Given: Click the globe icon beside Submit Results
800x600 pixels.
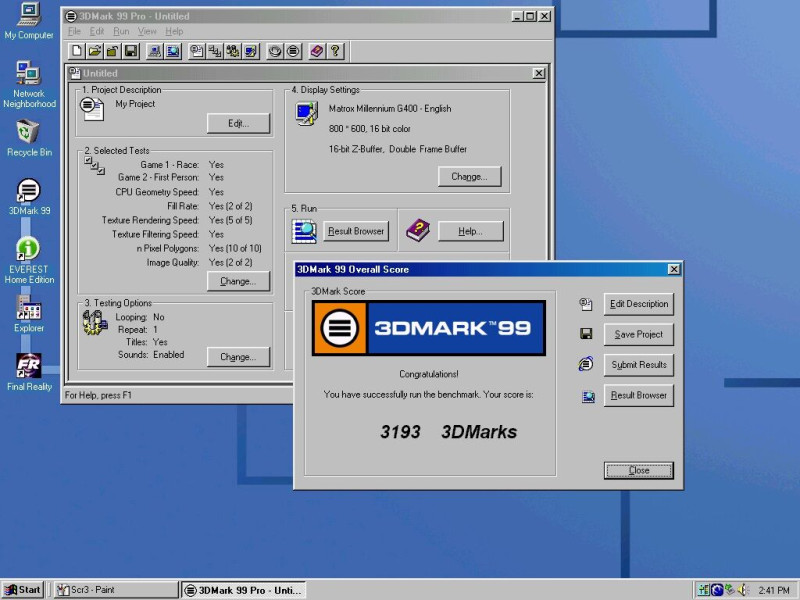Looking at the screenshot, I should (586, 364).
